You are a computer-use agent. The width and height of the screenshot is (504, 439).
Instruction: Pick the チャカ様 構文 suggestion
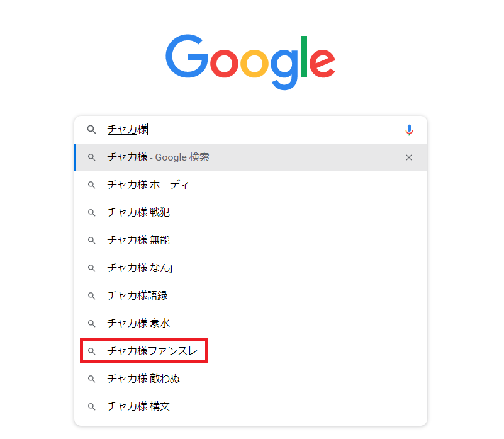250,406
